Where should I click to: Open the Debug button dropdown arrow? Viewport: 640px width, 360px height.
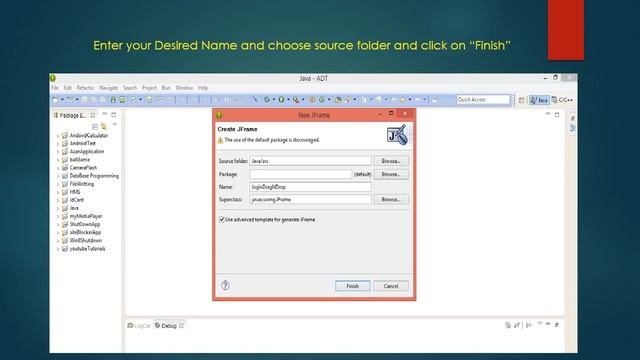coord(273,100)
